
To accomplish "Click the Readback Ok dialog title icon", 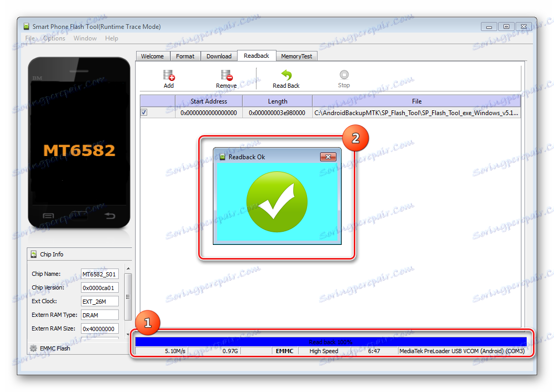I will tap(222, 157).
